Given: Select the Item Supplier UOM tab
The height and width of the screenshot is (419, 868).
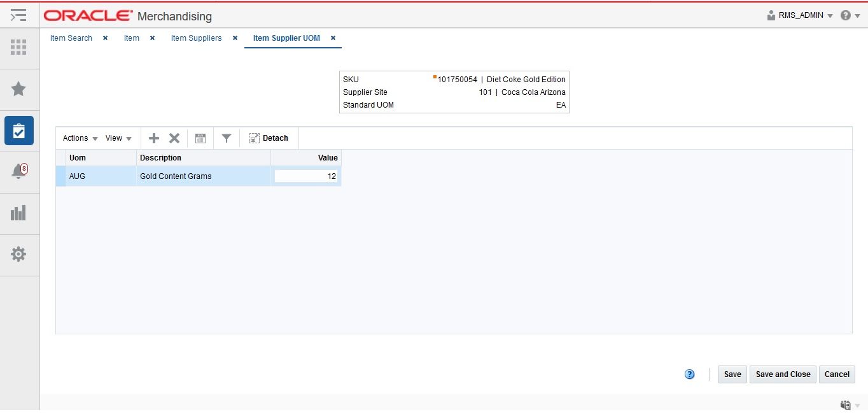Looking at the screenshot, I should (x=286, y=38).
